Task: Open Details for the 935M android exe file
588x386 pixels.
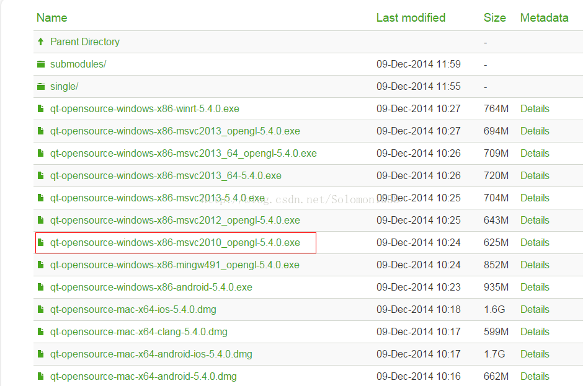Action: coord(535,287)
